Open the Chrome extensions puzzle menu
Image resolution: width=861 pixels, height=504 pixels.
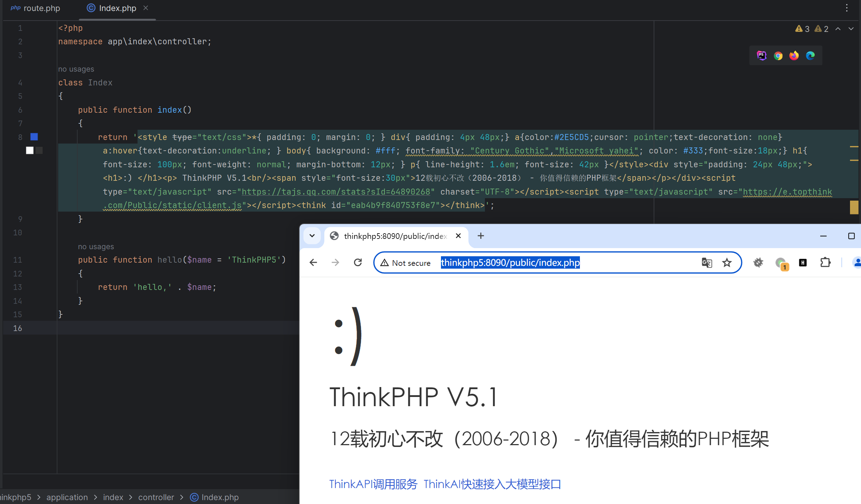point(826,263)
